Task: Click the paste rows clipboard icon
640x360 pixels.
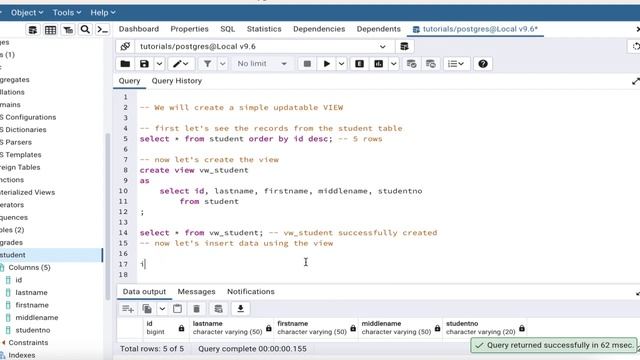Action: click(x=177, y=309)
